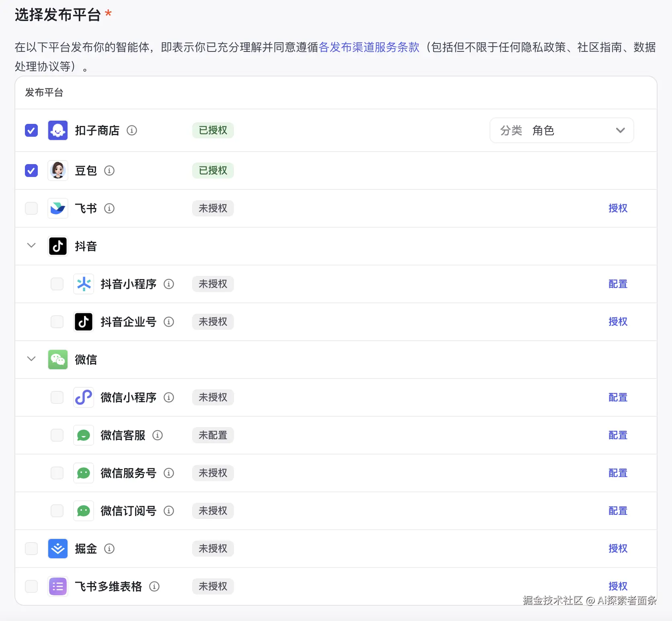Show info tooltip for 微信订阅号
Screen dimensions: 672x621
click(169, 511)
